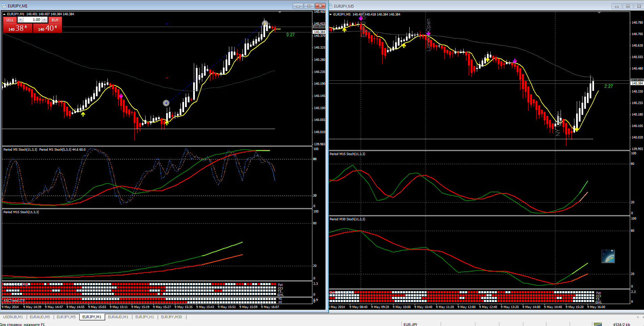Select the active EURJPY,M1 chart tab
The image size is (644, 326).
[92, 317]
